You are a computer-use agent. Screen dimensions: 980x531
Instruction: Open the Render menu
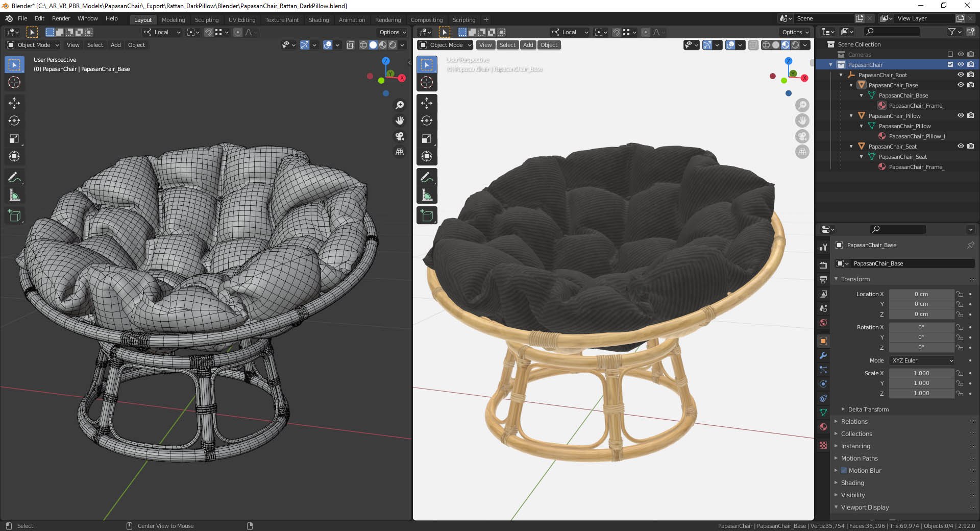point(61,18)
